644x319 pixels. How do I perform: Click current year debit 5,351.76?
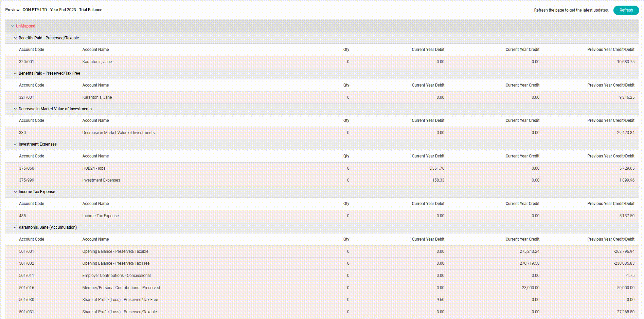click(x=436, y=168)
